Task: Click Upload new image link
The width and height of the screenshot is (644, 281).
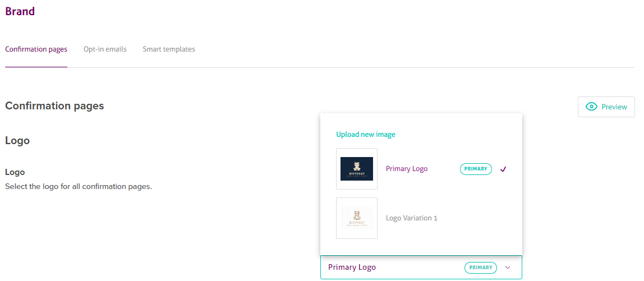Action: click(366, 135)
